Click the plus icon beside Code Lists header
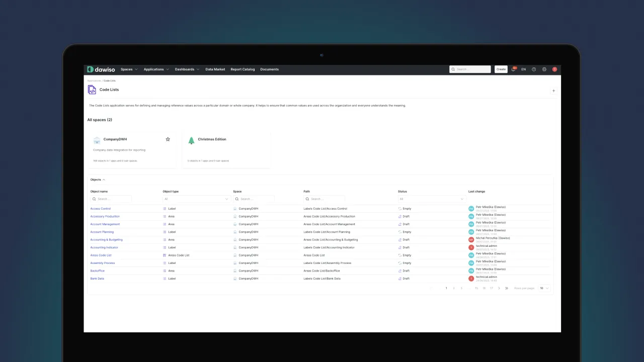 553,91
